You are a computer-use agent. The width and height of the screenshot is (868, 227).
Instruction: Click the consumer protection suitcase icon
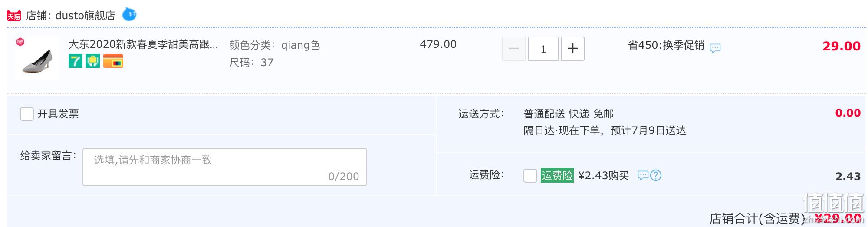(93, 61)
